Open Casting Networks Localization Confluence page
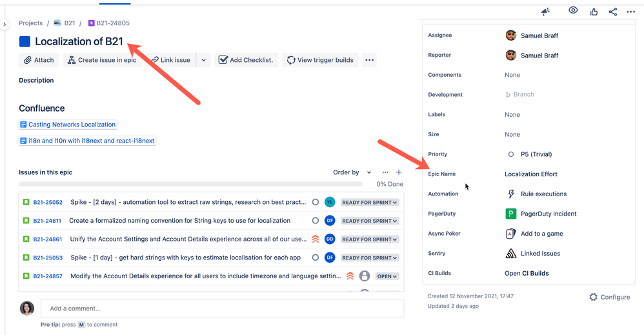 68,125
